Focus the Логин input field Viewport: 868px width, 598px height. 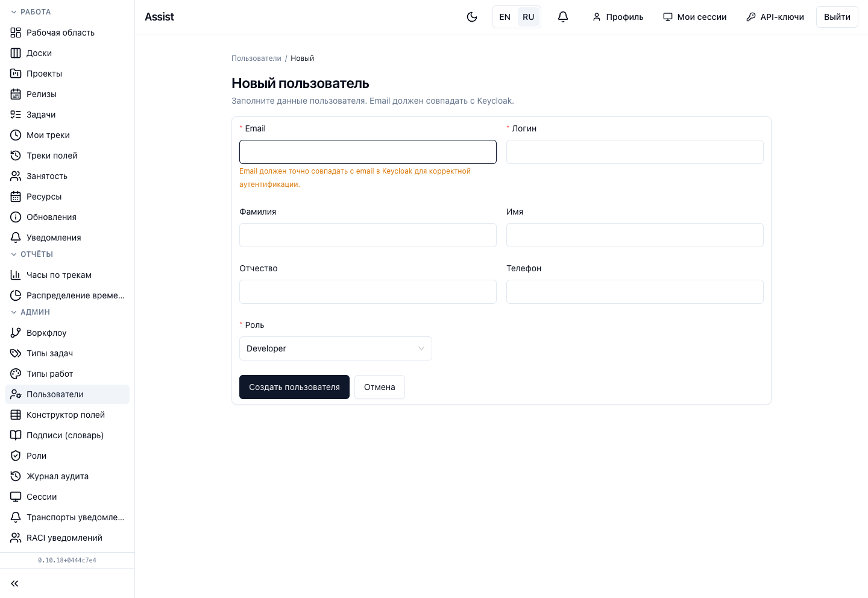[635, 152]
